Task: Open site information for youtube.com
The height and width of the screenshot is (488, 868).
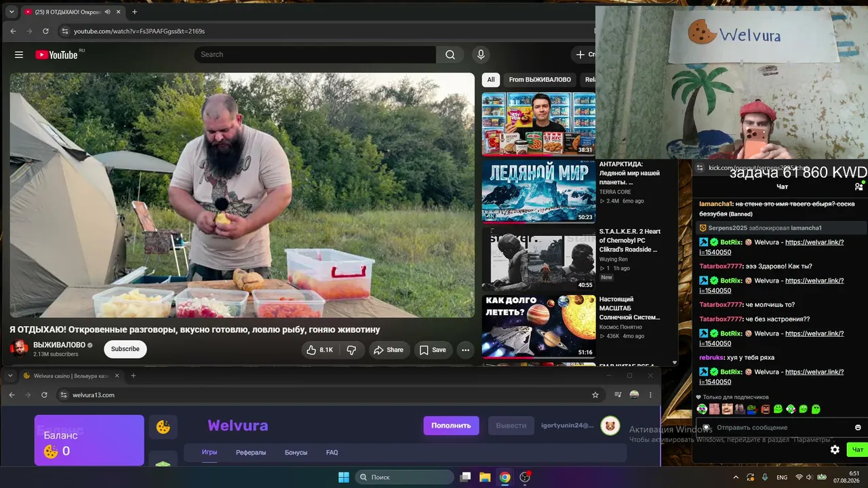Action: 64,31
